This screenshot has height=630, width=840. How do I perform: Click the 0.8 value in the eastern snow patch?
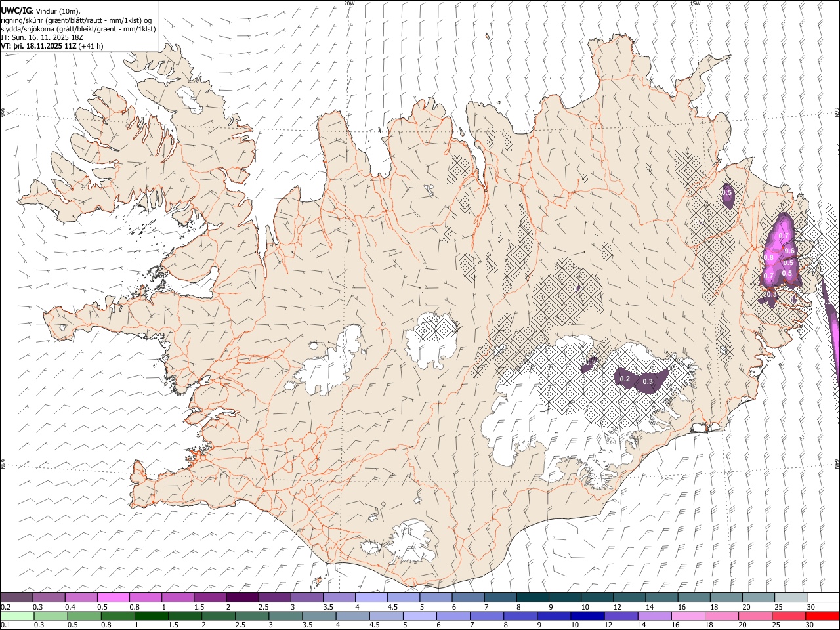point(769,257)
